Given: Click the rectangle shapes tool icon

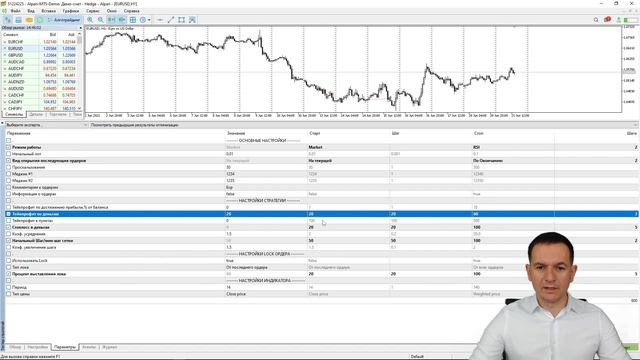Looking at the screenshot, I should (x=182, y=20).
